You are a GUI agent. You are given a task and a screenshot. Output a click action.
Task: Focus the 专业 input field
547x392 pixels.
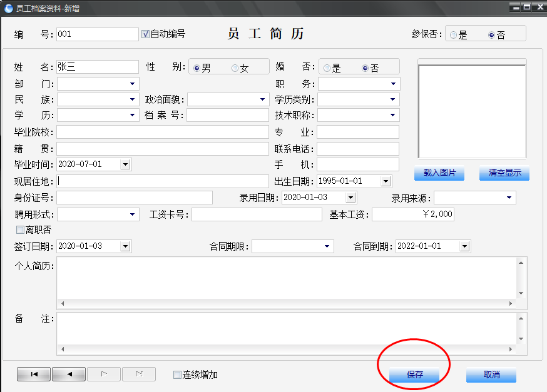(358, 132)
